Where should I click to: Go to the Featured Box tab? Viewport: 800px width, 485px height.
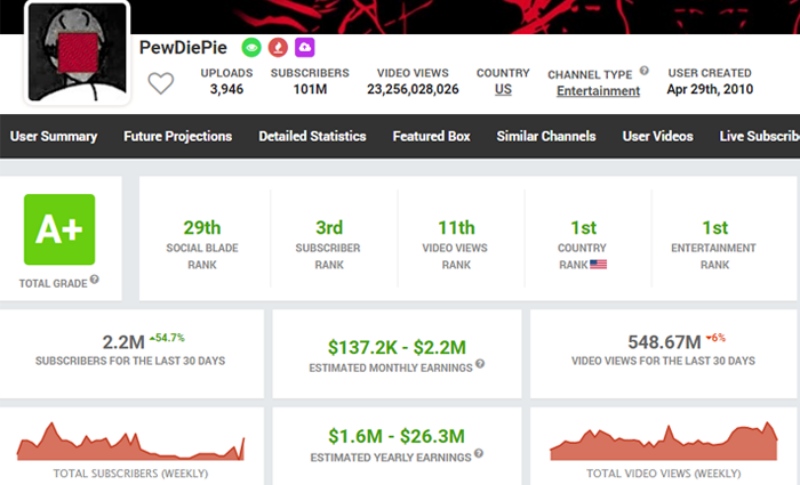point(431,136)
